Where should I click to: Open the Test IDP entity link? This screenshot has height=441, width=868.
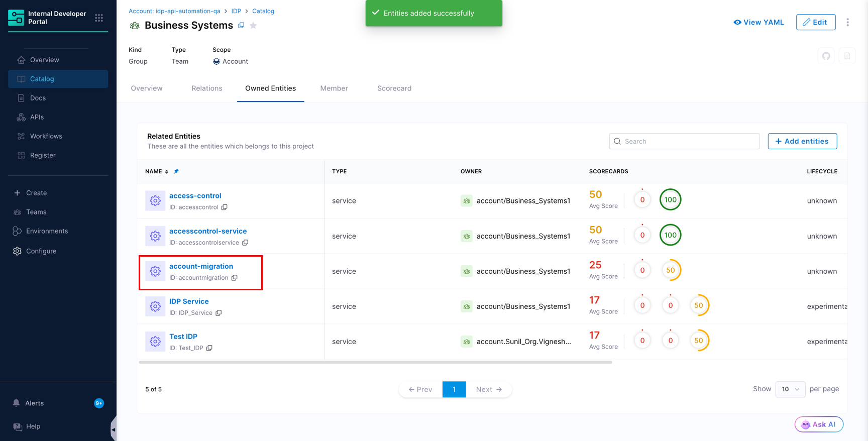pyautogui.click(x=183, y=337)
